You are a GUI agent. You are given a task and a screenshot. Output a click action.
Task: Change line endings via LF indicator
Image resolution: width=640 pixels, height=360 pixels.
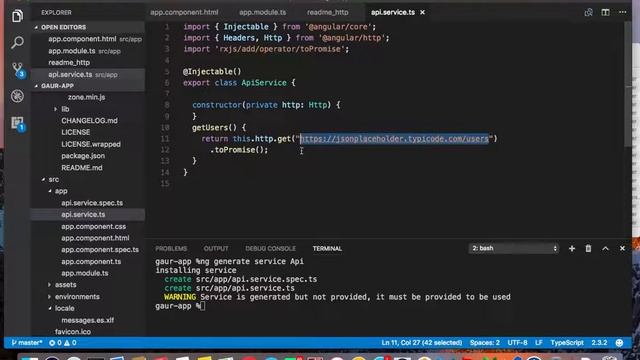[x=539, y=343]
